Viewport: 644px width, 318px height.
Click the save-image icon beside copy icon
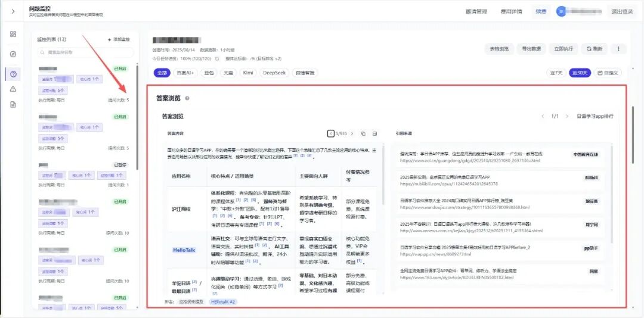(x=374, y=133)
